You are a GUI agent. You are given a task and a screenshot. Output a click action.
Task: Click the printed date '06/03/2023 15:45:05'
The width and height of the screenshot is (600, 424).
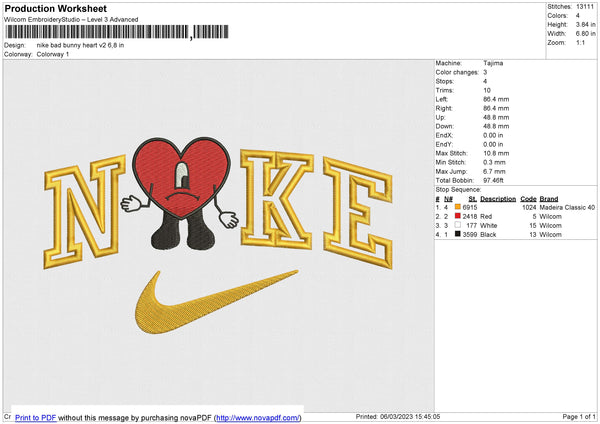tap(410, 416)
